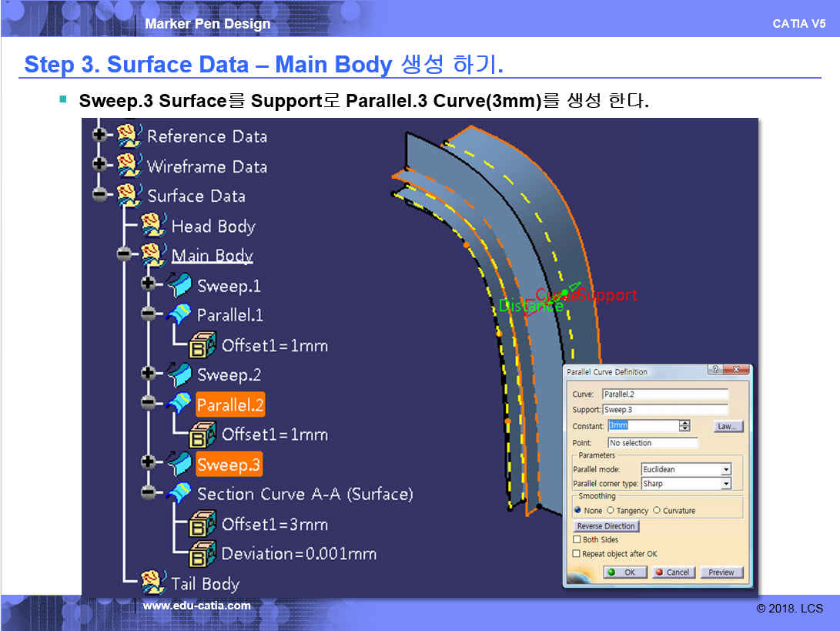The height and width of the screenshot is (631, 840).
Task: Select Sweep.3 in the specification tree
Action: click(229, 465)
